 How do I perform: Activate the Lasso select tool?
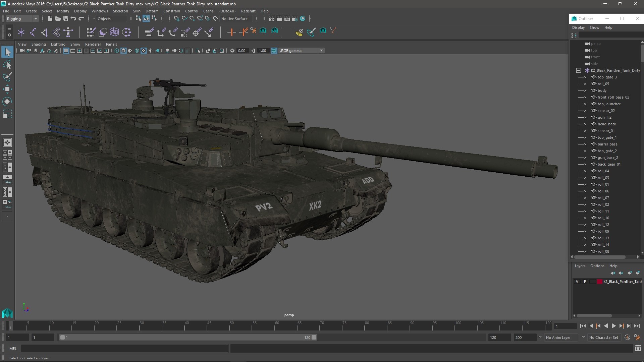[x=7, y=64]
